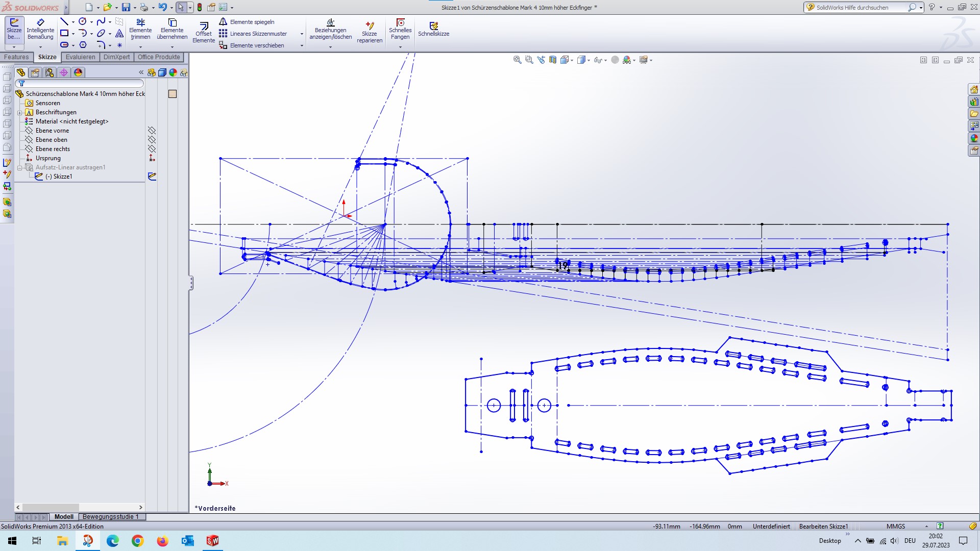Select the spline sketch tool
980x551 pixels.
[x=101, y=21]
